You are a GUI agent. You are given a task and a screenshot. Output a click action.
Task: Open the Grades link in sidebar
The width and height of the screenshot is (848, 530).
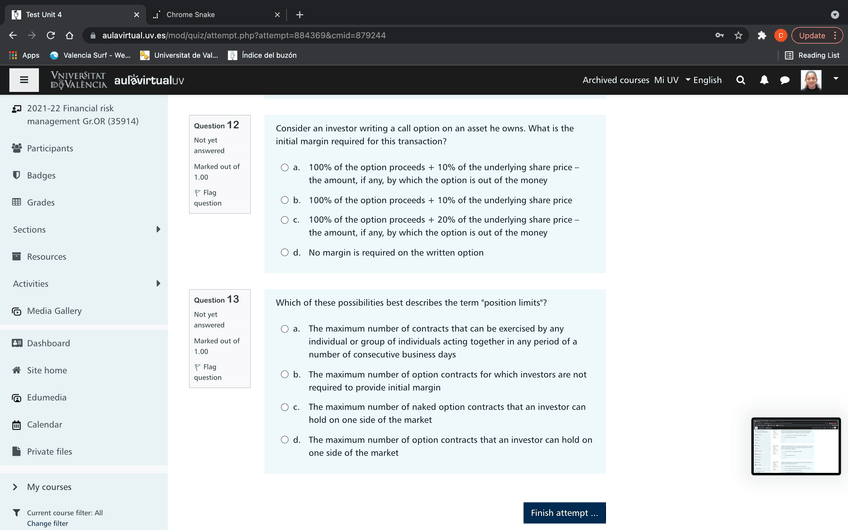point(41,203)
